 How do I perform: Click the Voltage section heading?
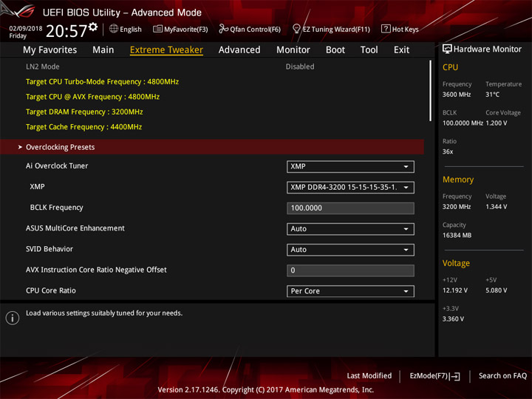point(456,263)
